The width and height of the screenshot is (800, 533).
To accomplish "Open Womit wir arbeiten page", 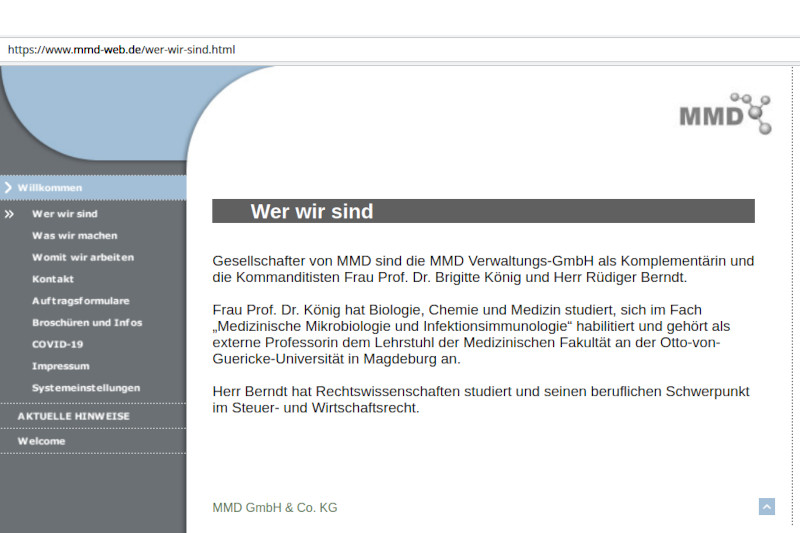I will [x=83, y=258].
